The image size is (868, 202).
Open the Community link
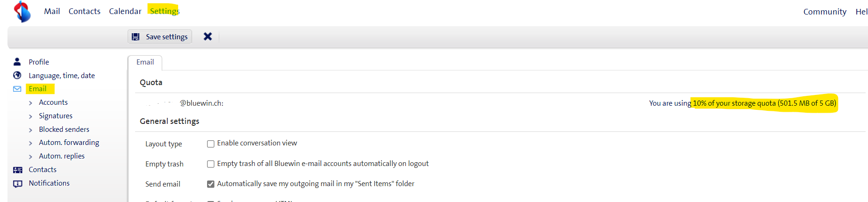[825, 12]
